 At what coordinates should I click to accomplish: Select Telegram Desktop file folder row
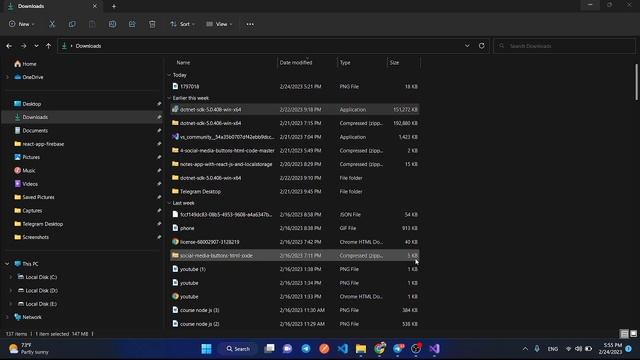click(295, 191)
